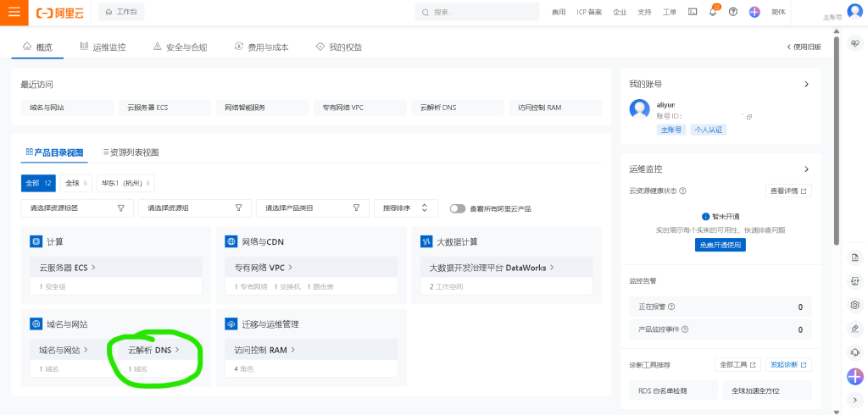
Task: Open the 请选择资源标签 dropdown
Action: click(77, 208)
